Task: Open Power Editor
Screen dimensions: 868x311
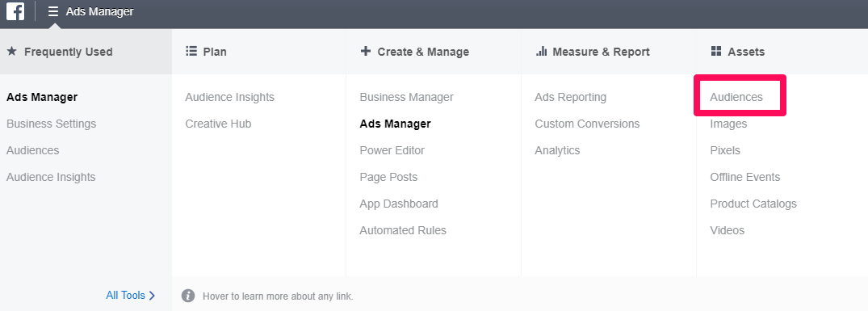Action: click(x=392, y=150)
